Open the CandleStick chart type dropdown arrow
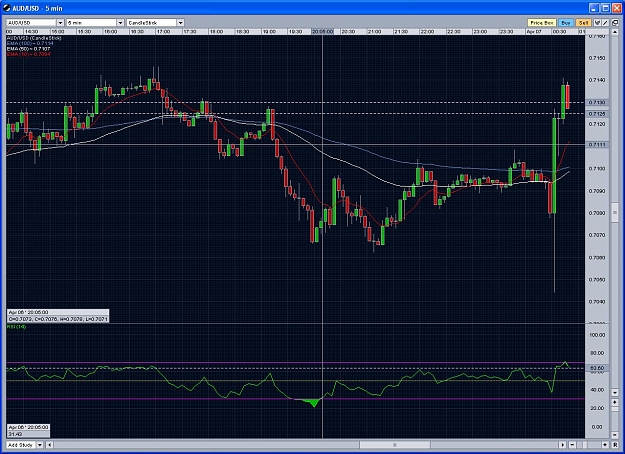 coord(180,23)
